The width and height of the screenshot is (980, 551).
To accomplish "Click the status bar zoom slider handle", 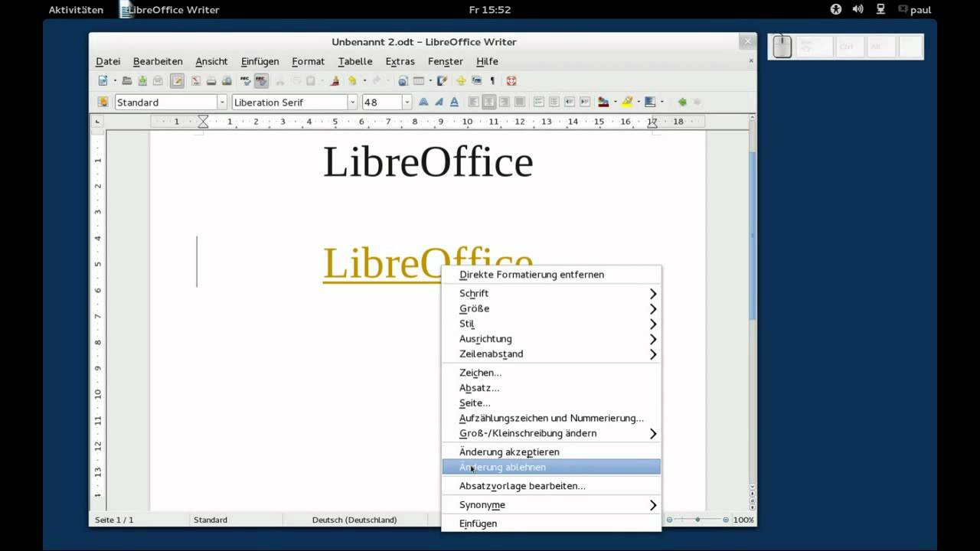I will tap(697, 520).
